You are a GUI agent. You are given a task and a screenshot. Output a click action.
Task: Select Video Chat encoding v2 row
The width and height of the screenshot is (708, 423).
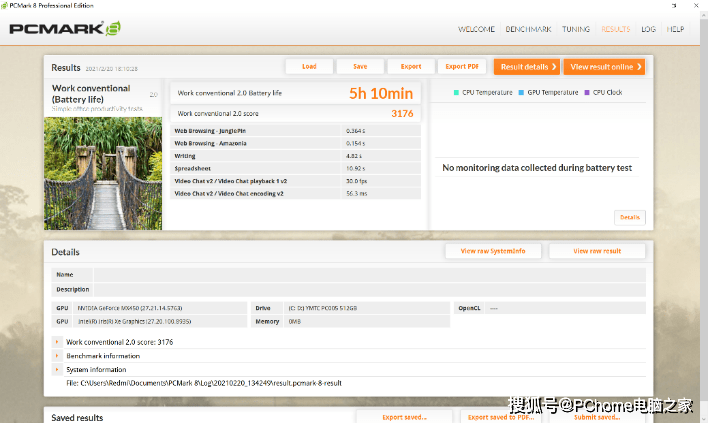coord(296,194)
